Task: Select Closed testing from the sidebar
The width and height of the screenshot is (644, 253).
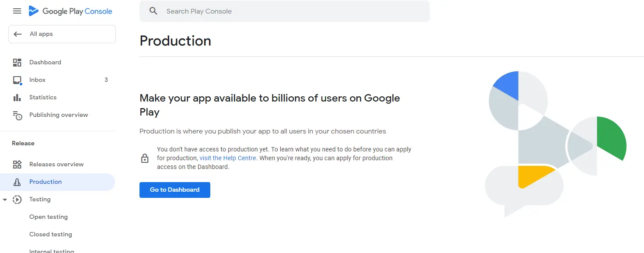Action: [x=50, y=234]
